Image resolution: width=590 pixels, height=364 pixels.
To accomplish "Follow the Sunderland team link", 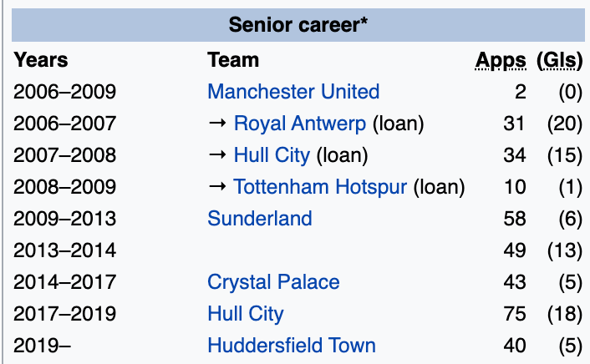I will click(x=259, y=219).
